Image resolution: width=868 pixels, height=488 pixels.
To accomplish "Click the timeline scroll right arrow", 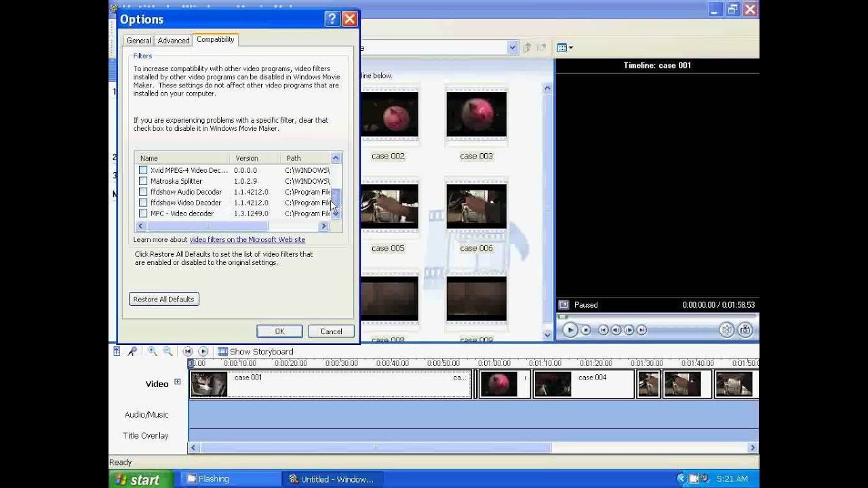I will [x=752, y=447].
